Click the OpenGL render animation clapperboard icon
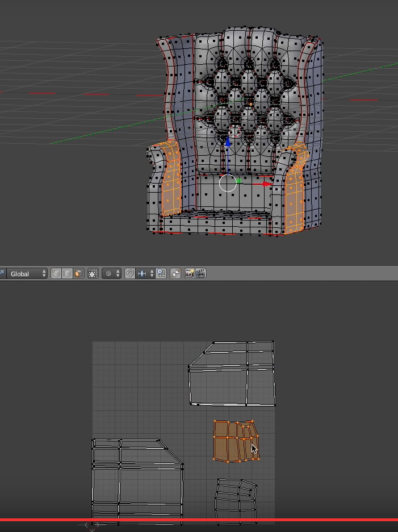398x532 pixels. [200, 274]
